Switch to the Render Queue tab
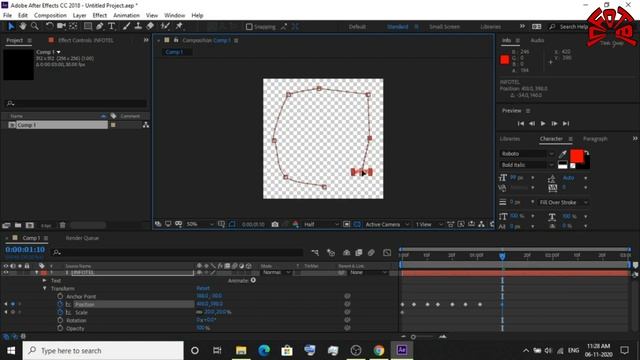Viewport: 640px width, 360px height. click(82, 238)
